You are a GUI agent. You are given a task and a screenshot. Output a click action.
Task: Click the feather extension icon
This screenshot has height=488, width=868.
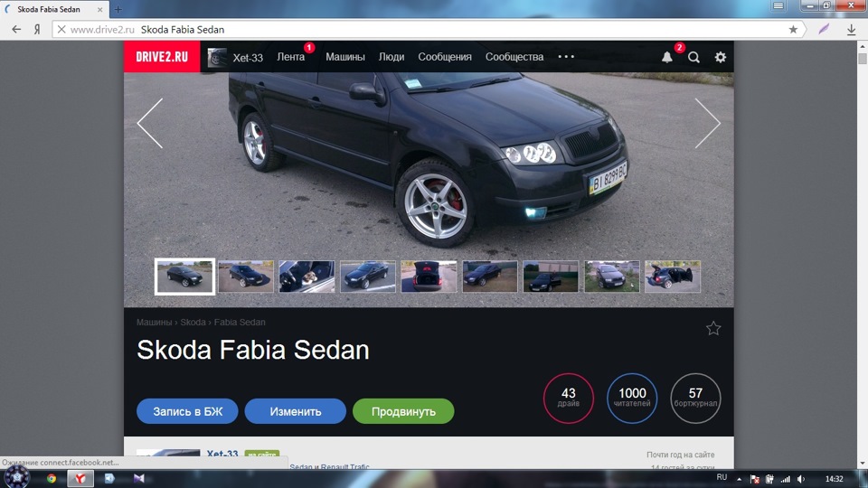(824, 29)
